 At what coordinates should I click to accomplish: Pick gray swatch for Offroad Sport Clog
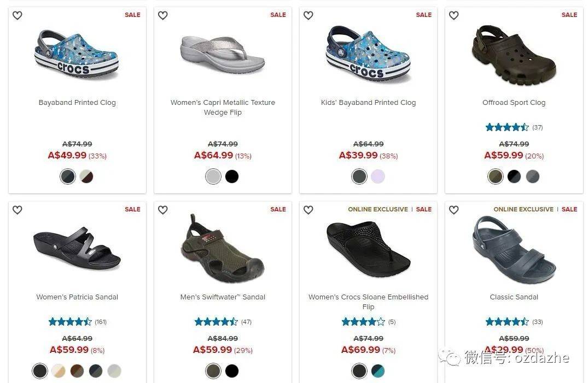click(533, 176)
